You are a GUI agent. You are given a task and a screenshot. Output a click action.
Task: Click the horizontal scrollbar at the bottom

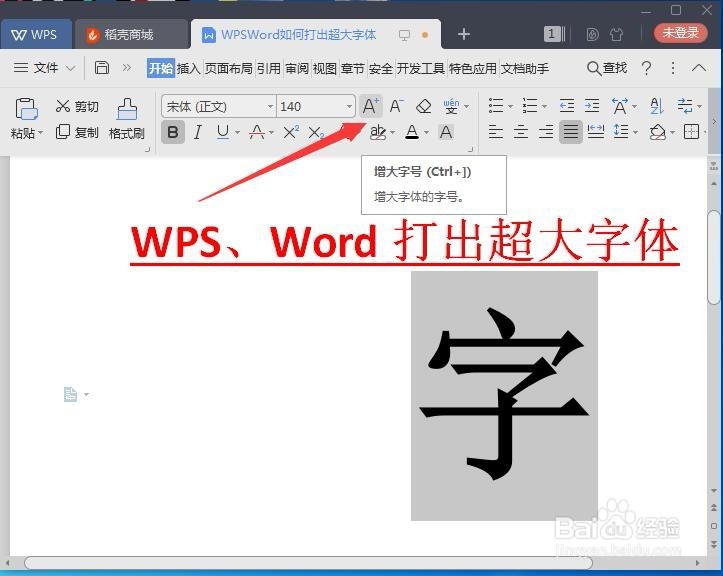(308, 563)
